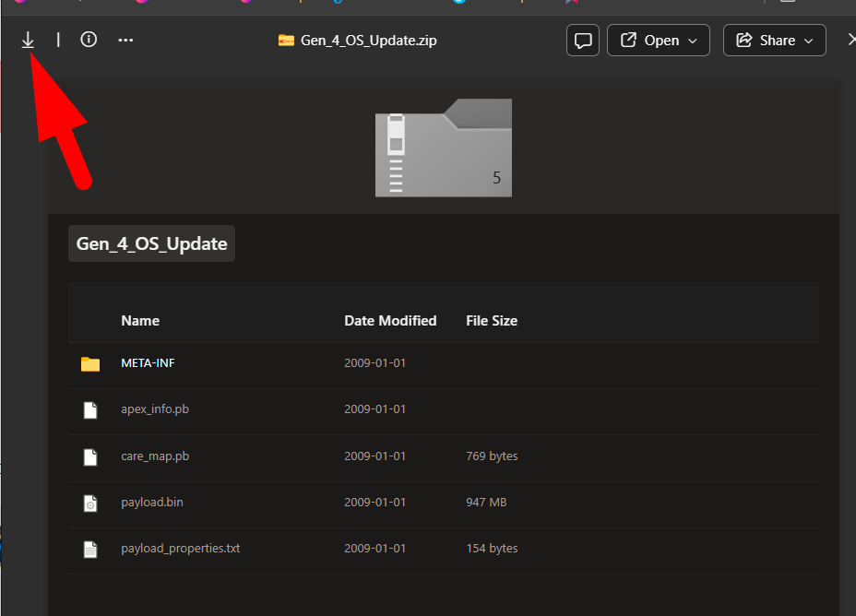The height and width of the screenshot is (616, 856).
Task: Click the 769 bytes file size
Action: tap(492, 456)
